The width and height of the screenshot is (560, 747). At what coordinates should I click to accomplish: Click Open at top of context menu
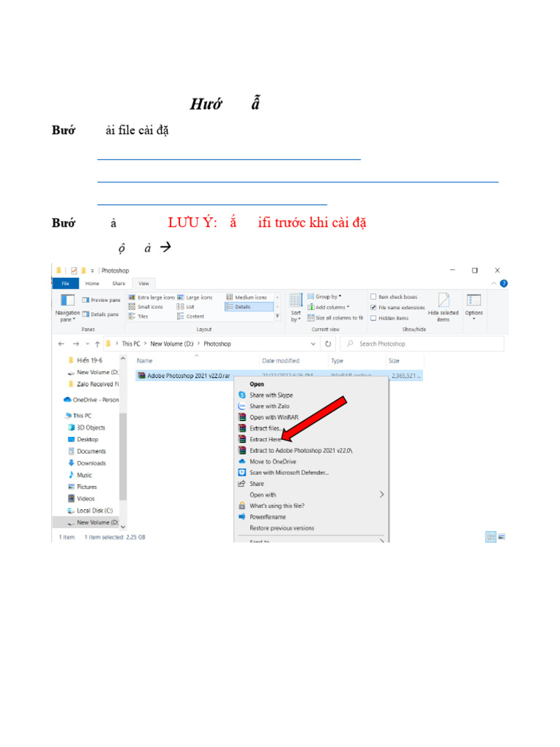[257, 384]
